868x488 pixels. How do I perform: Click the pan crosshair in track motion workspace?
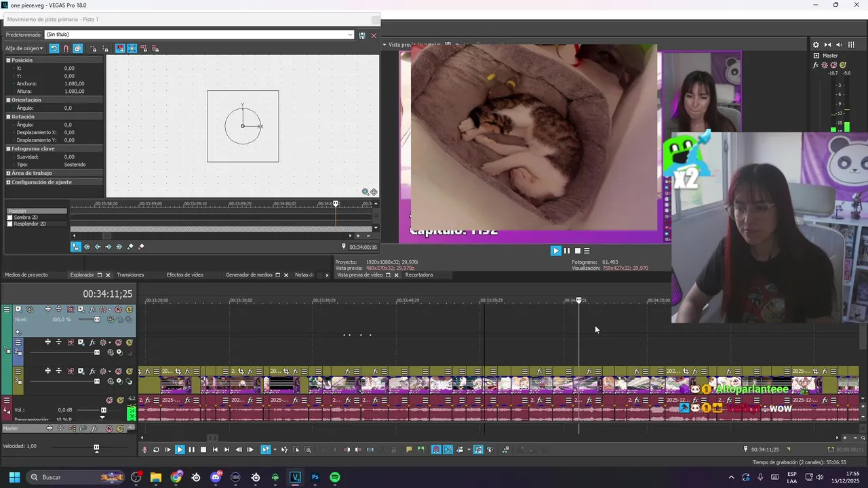pos(374,192)
